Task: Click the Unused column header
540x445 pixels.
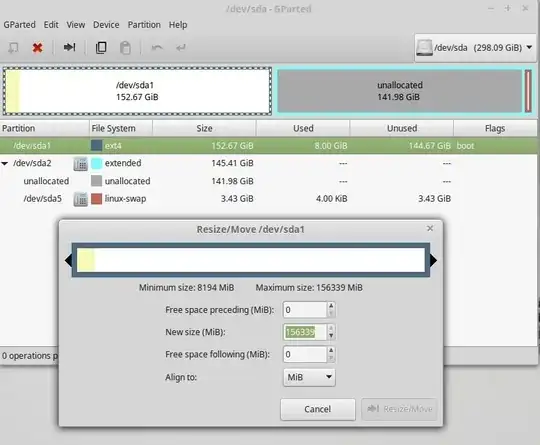Action: coord(402,128)
